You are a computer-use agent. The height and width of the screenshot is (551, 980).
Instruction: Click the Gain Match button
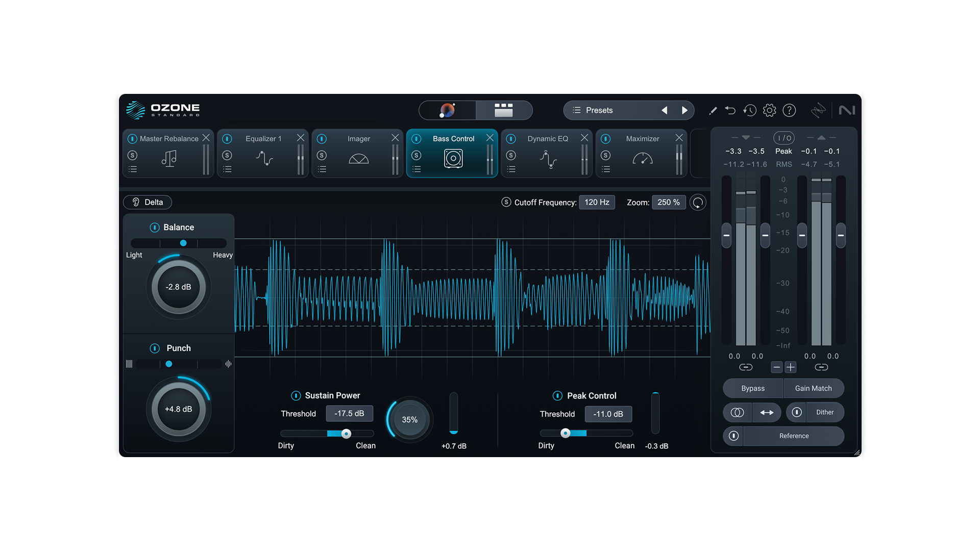814,388
